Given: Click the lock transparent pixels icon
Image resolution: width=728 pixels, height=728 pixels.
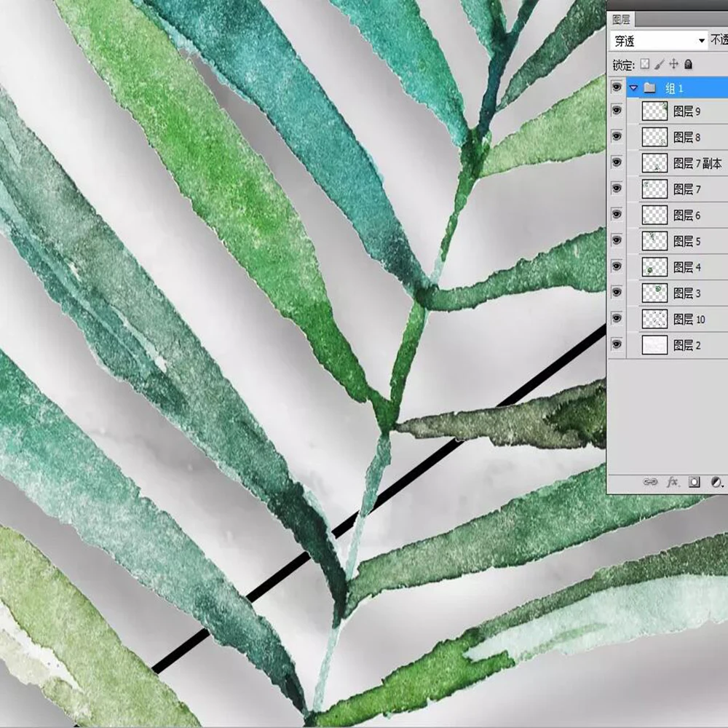Looking at the screenshot, I should (644, 64).
